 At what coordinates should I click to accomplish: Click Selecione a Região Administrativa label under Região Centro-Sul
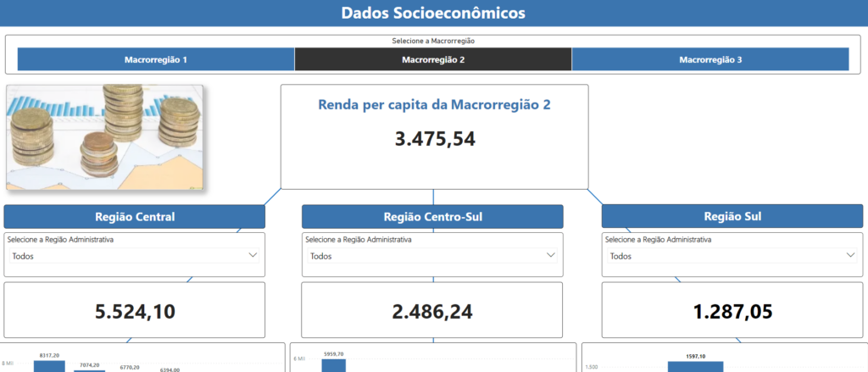pos(359,240)
